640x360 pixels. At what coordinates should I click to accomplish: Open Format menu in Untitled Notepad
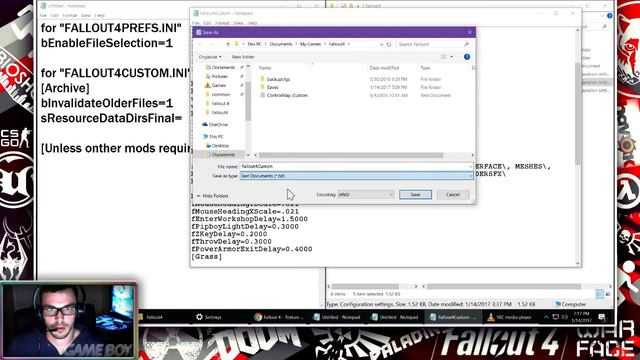coord(70,16)
